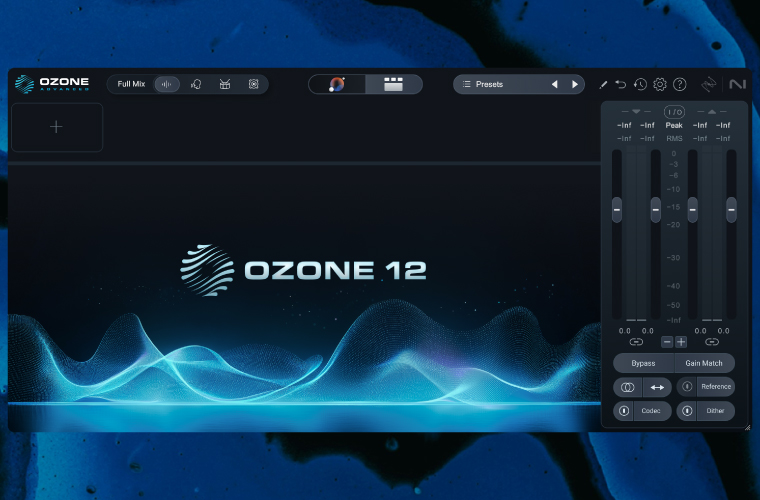The height and width of the screenshot is (500, 760).
Task: Enable Gain Match
Action: [x=704, y=363]
